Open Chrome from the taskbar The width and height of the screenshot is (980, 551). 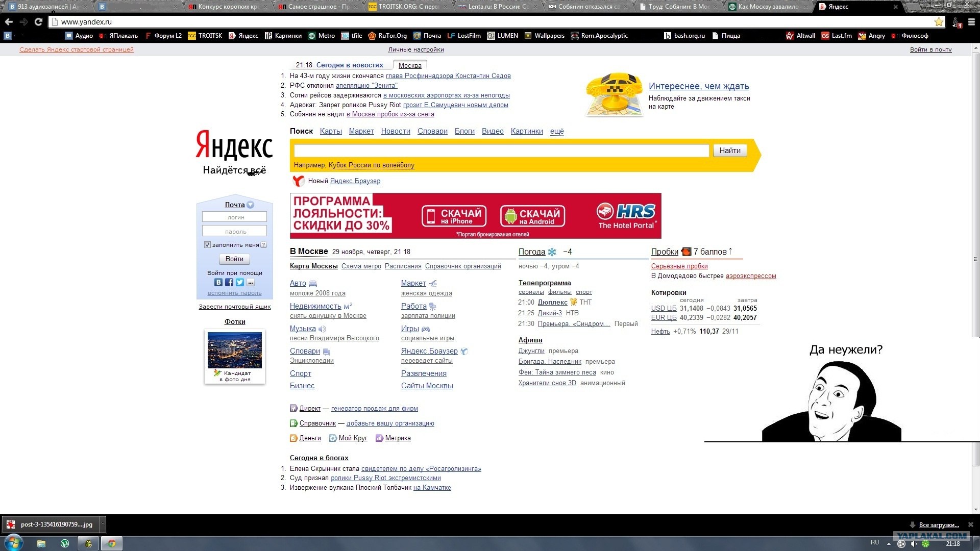(x=111, y=543)
